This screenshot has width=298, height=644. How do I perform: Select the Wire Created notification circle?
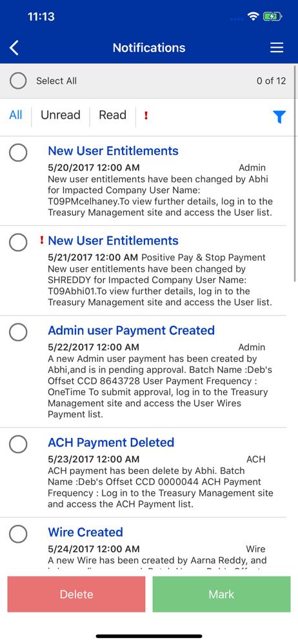click(18, 534)
